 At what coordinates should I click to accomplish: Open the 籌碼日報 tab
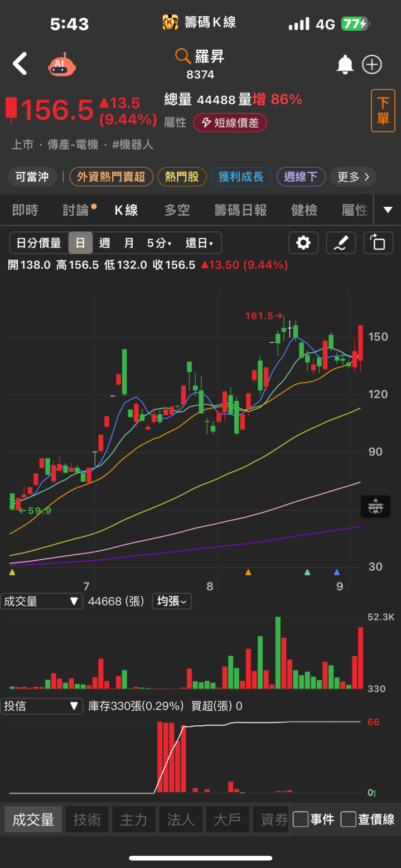tap(241, 210)
